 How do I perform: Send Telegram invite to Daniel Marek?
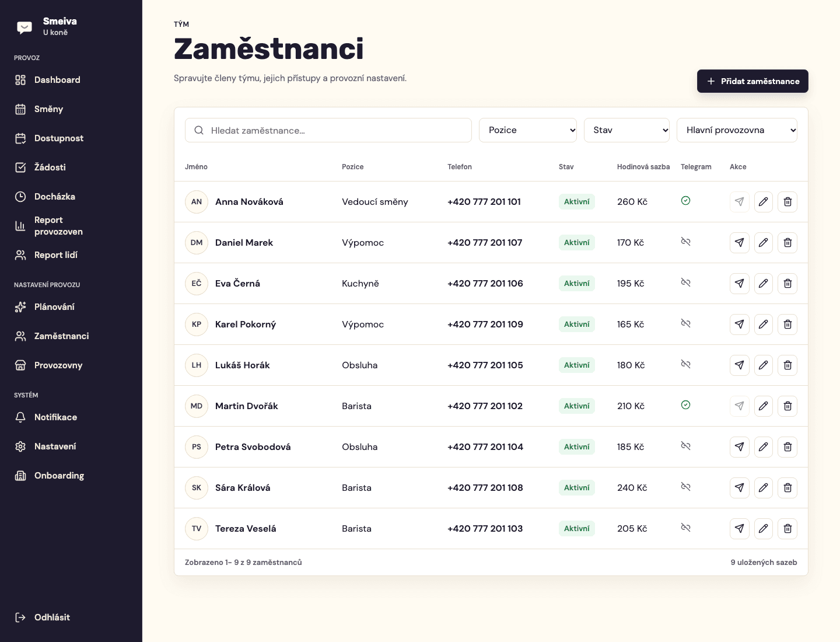click(739, 243)
